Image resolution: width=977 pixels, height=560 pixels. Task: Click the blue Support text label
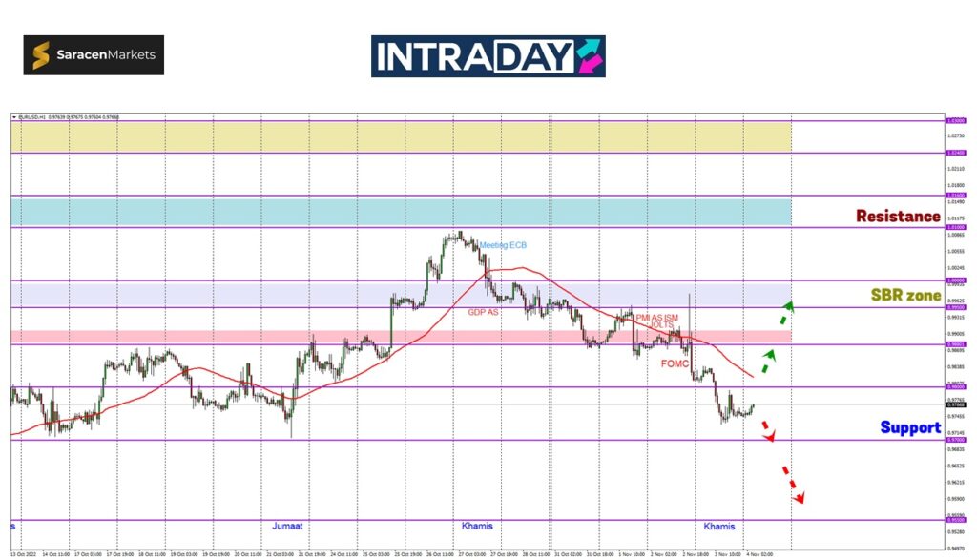(x=910, y=427)
